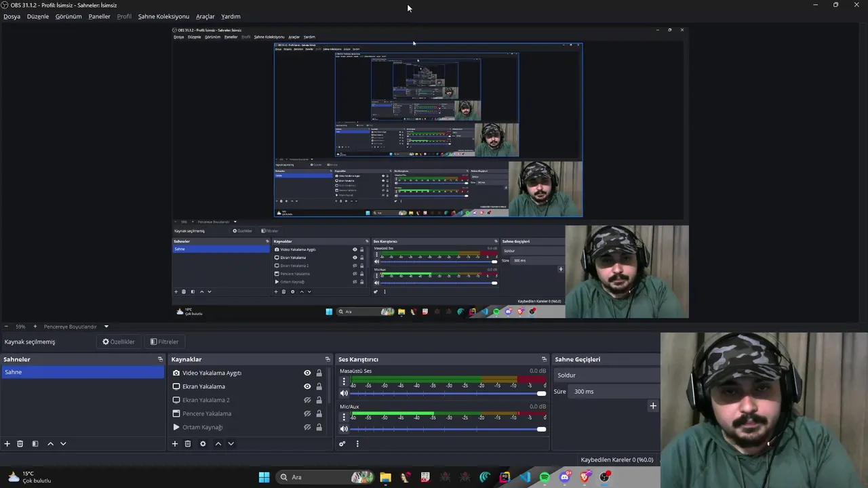Open Windows Start menu
The height and width of the screenshot is (488, 868).
(264, 477)
